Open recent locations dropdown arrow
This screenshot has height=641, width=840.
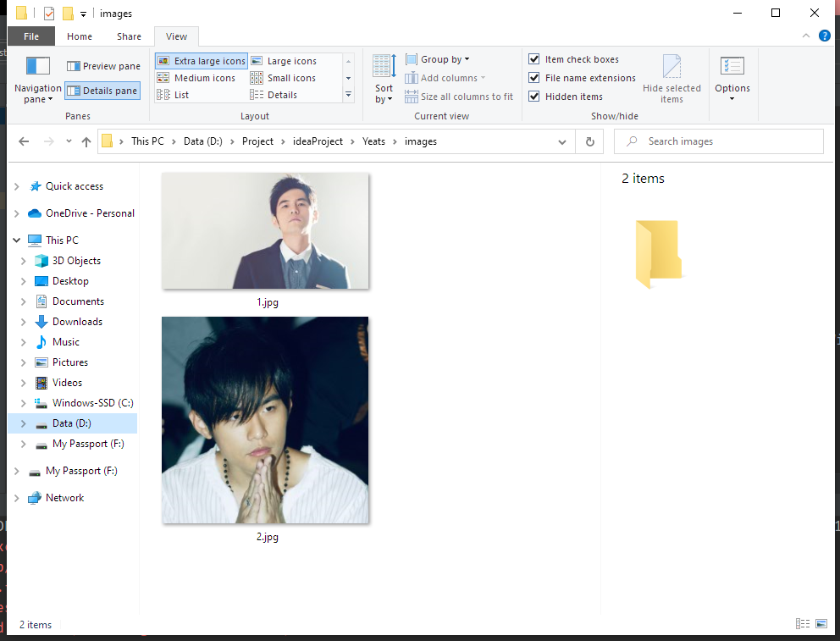(69, 141)
